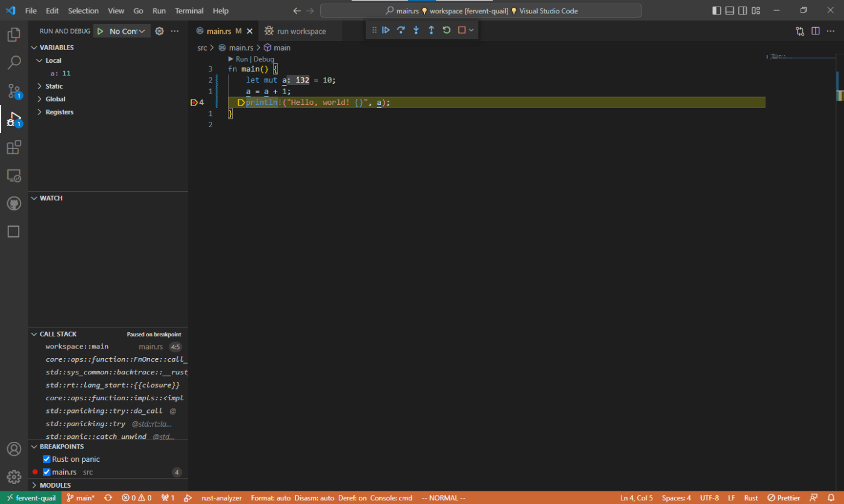Viewport: 844px width, 504px height.
Task: Click the main* git branch in status bar
Action: click(x=80, y=498)
